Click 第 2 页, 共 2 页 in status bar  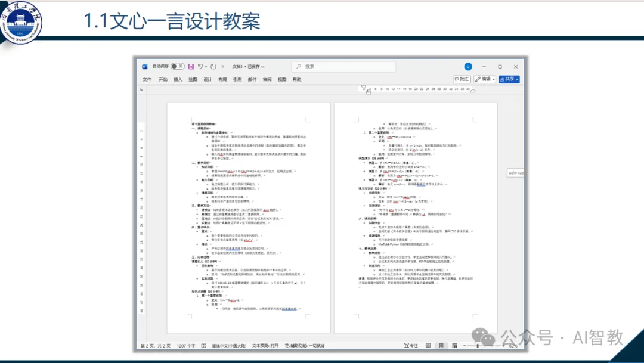click(156, 346)
